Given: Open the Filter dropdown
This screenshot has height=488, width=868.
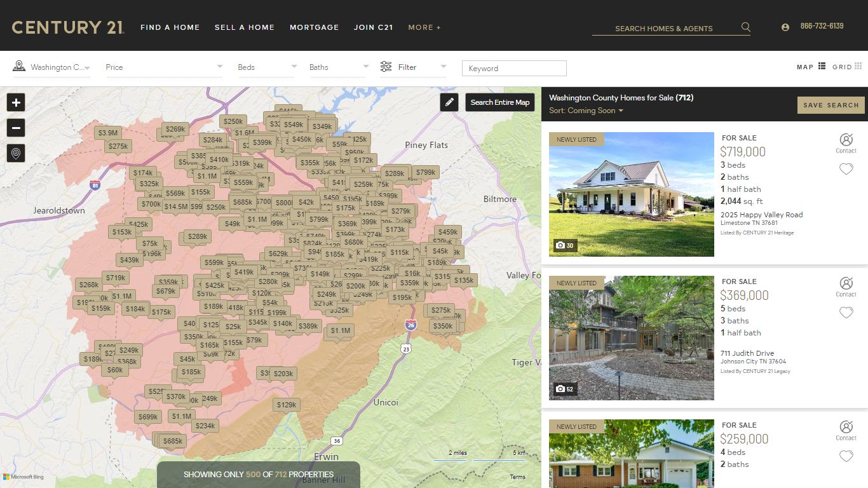Looking at the screenshot, I should (414, 67).
